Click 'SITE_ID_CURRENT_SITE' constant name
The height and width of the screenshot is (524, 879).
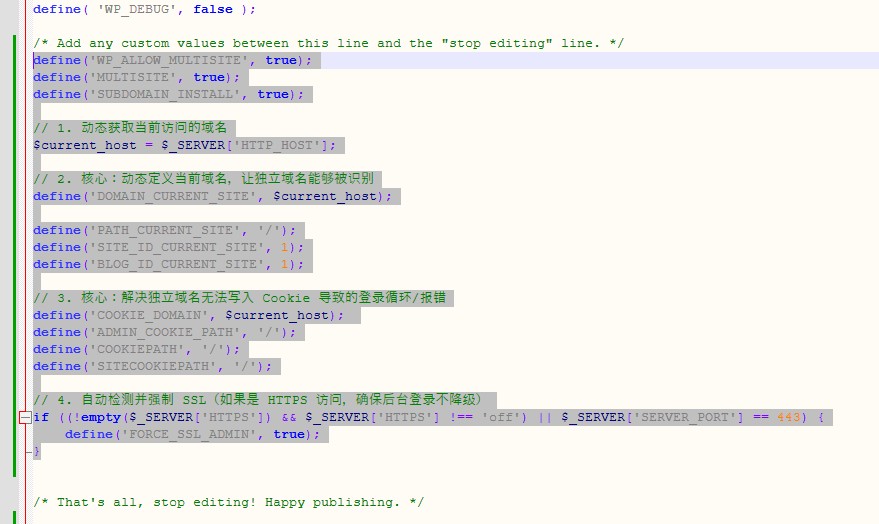pyautogui.click(x=177, y=247)
